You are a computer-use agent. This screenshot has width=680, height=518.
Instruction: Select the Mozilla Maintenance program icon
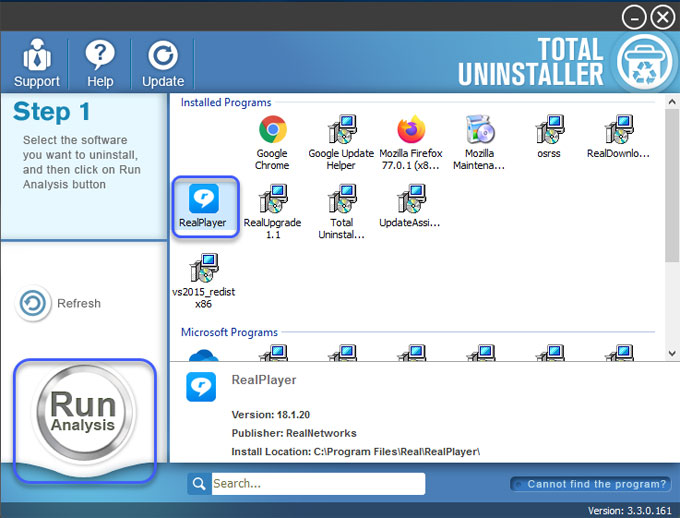[x=479, y=143]
